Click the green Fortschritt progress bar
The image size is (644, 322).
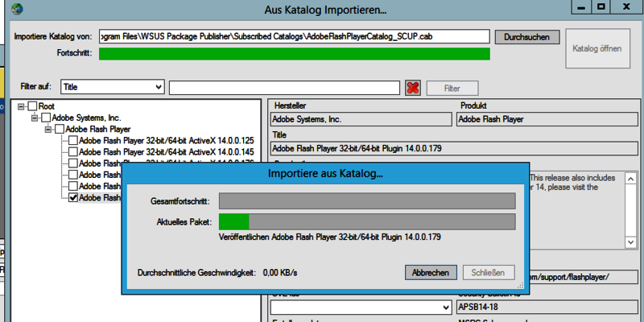coord(295,54)
